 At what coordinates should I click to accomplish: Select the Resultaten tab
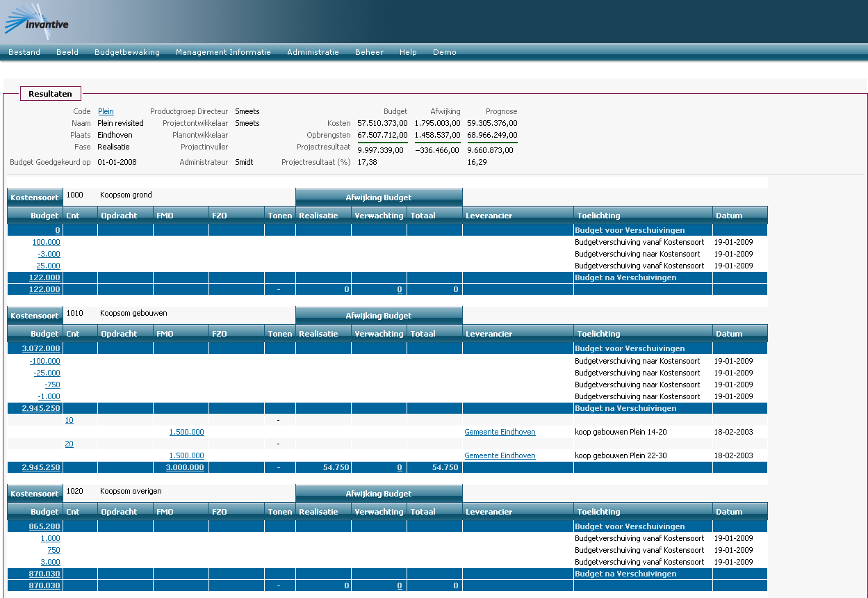click(50, 93)
